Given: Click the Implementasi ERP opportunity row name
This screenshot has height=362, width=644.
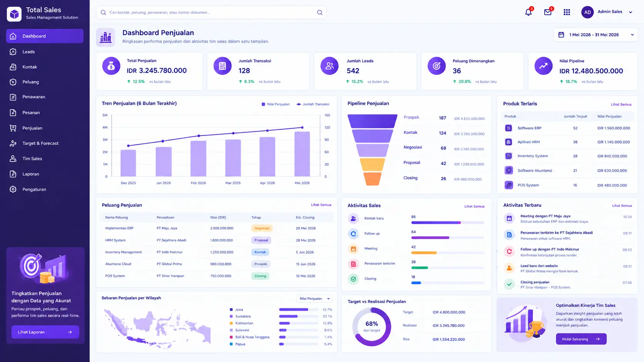Looking at the screenshot, I should coord(119,228).
